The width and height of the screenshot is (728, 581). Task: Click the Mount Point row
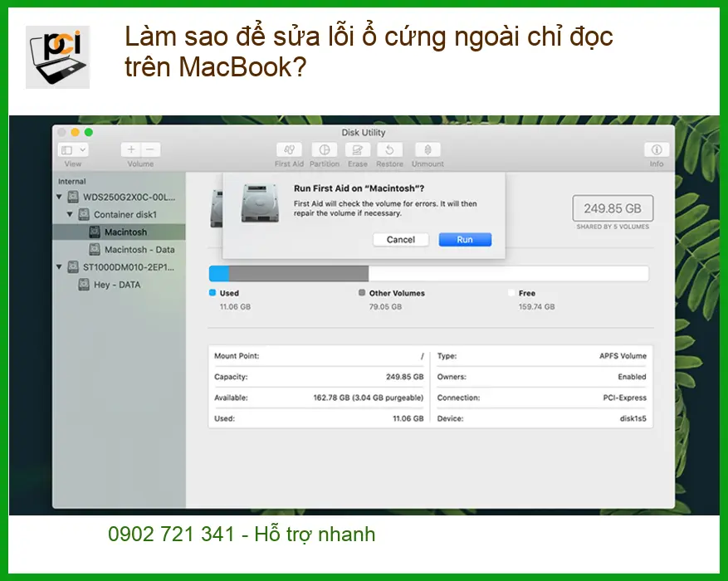[319, 356]
